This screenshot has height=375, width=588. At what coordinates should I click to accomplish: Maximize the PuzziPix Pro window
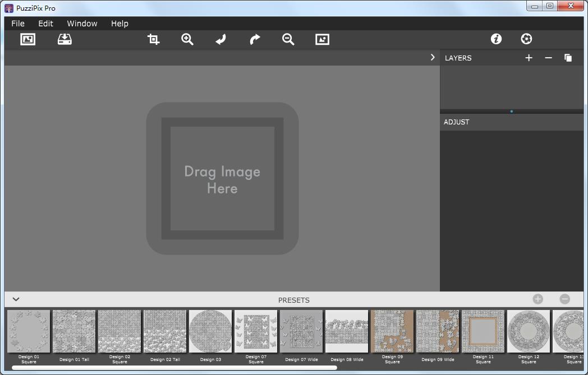(549, 6)
